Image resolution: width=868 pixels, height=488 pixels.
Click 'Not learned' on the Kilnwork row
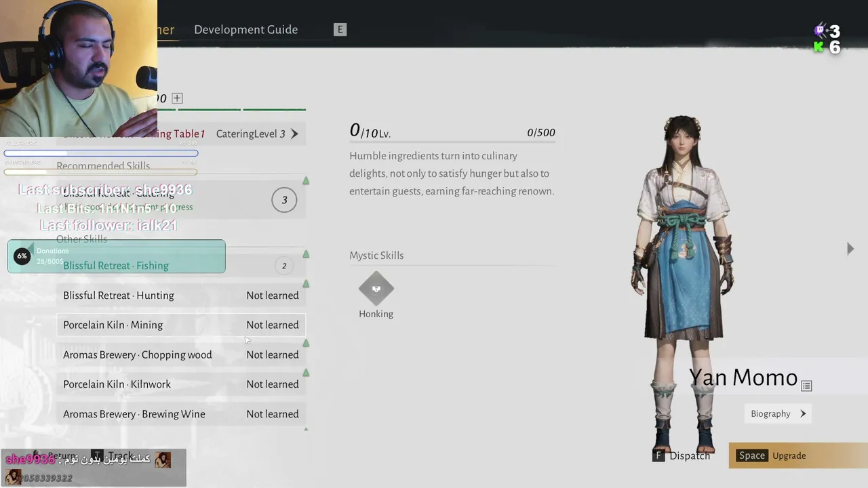tap(273, 384)
